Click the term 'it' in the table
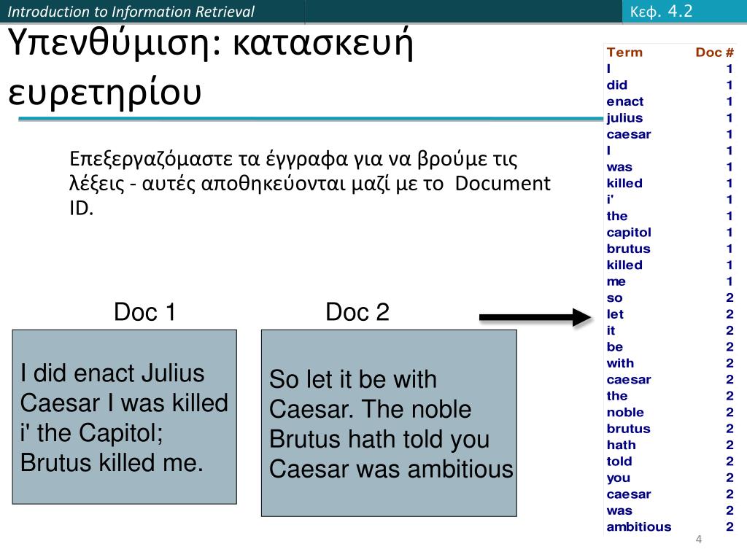The height and width of the screenshot is (560, 747). tap(611, 330)
